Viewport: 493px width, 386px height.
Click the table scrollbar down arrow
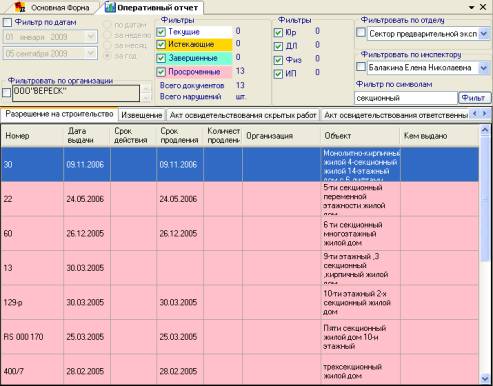tap(485, 378)
